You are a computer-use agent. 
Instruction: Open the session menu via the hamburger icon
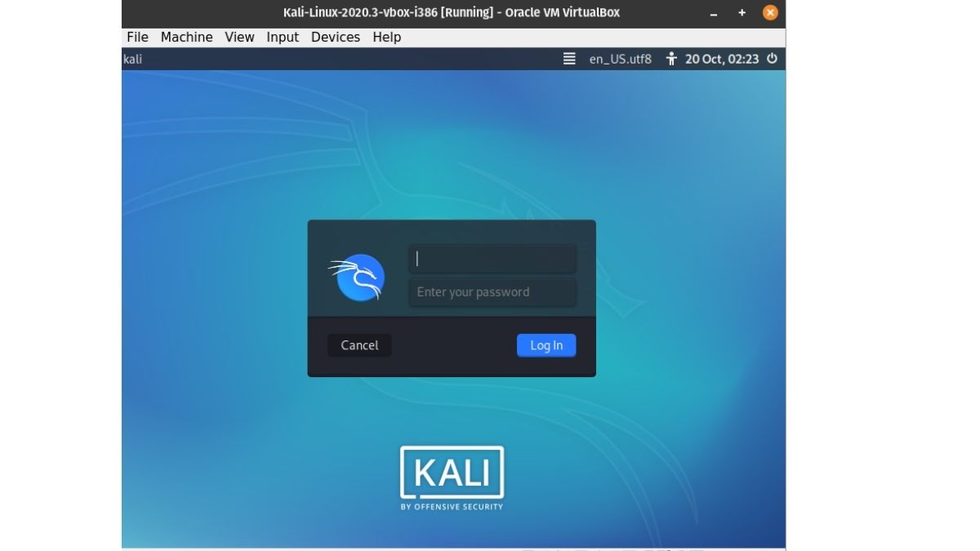(x=568, y=58)
